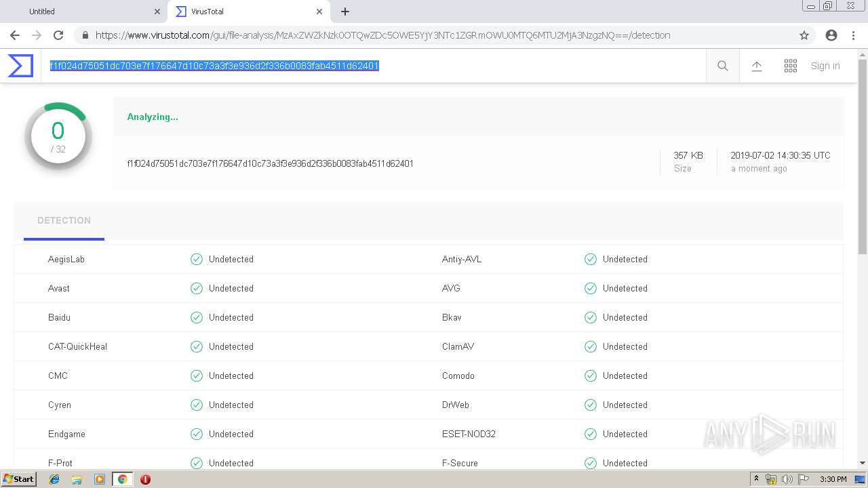Reload the current page

pos(58,35)
